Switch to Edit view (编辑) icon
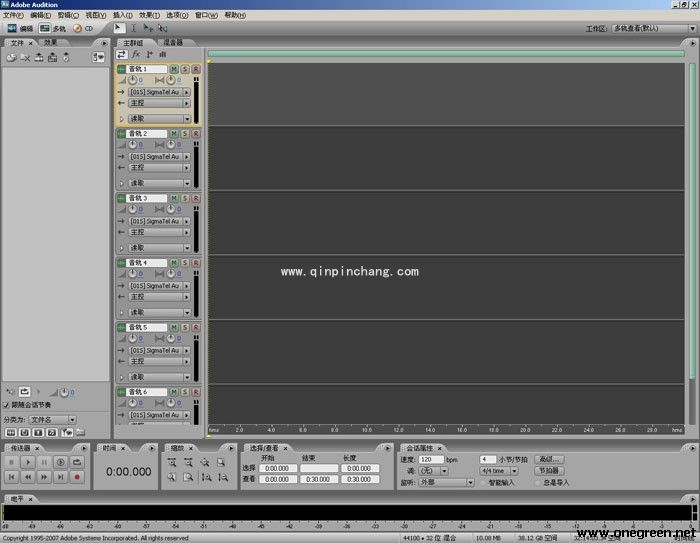This screenshot has width=700, height=543. click(x=12, y=28)
